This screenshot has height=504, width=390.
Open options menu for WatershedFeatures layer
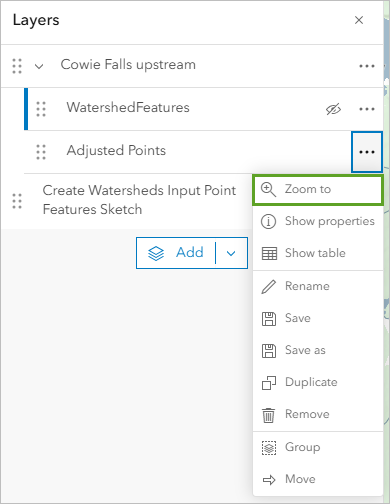click(367, 109)
